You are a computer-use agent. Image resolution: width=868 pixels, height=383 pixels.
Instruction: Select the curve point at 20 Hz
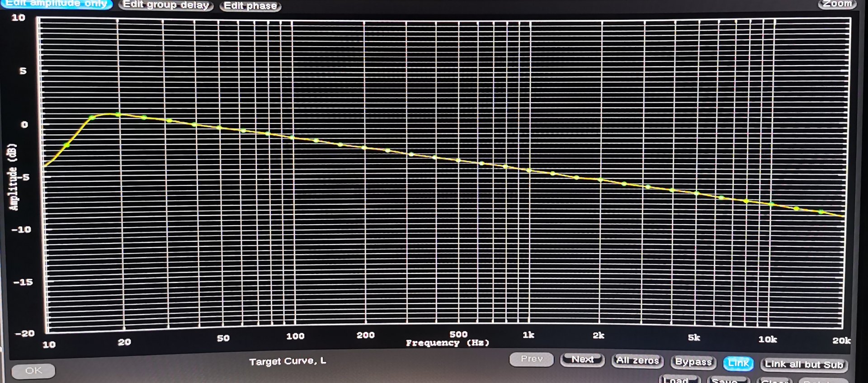pos(118,114)
